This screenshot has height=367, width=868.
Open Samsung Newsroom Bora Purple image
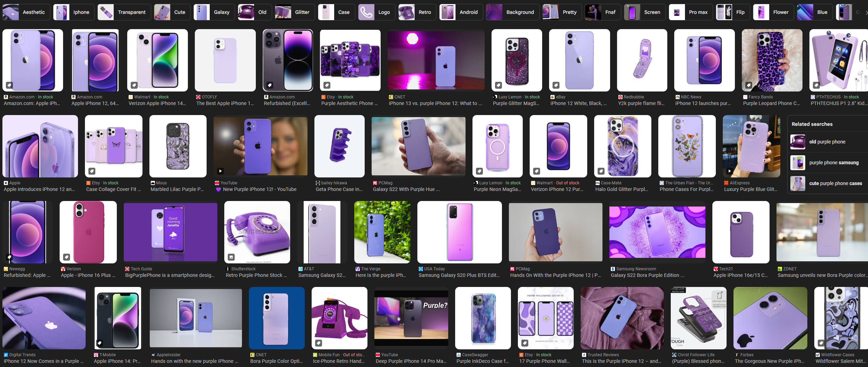[x=657, y=232]
